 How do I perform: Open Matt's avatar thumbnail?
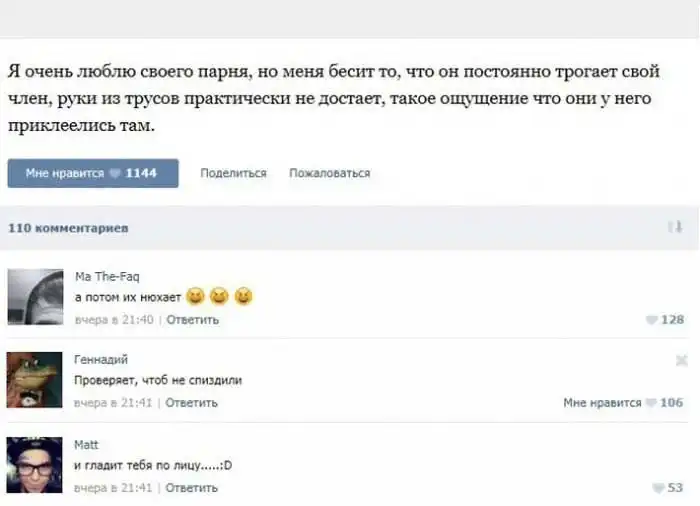pos(35,465)
